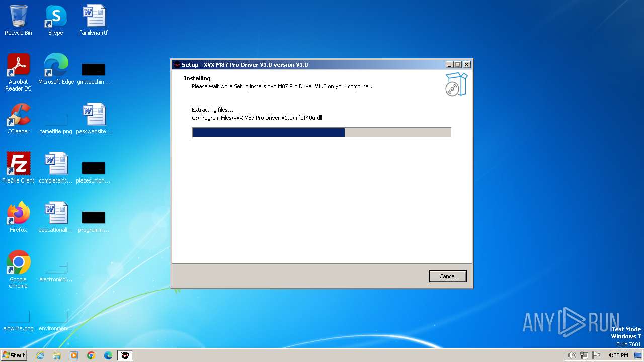Select the Skype desktop shortcut
Screen dimensions: 644x362
[56, 20]
